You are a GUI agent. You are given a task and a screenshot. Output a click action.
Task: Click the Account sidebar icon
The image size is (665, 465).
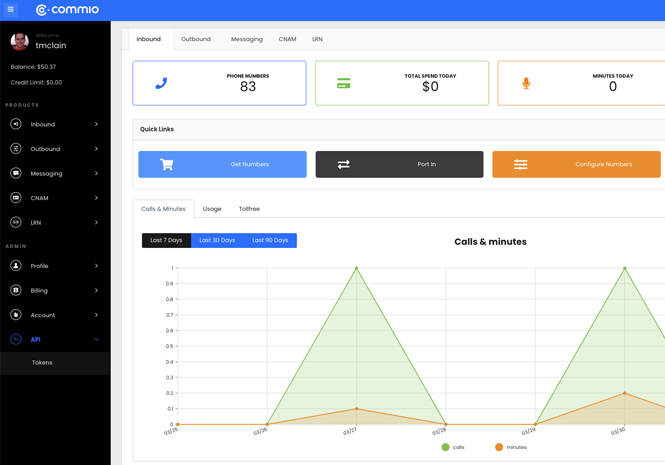pyautogui.click(x=16, y=315)
